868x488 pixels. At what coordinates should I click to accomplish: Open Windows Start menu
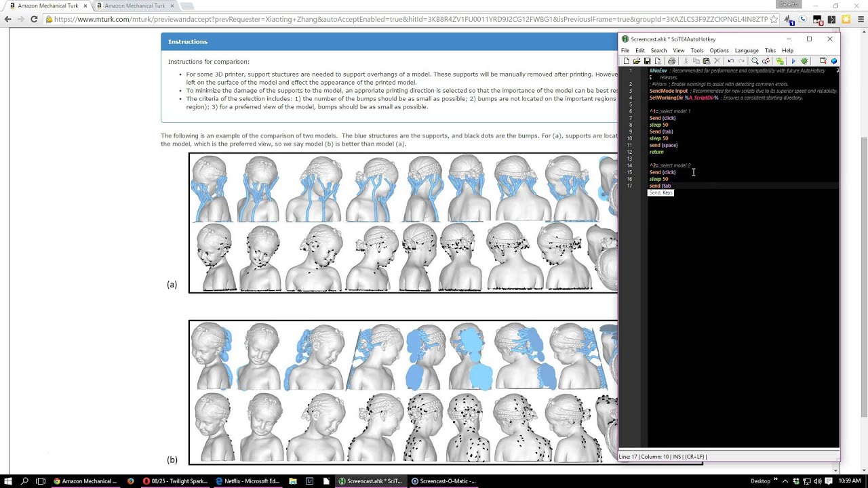(x=9, y=481)
